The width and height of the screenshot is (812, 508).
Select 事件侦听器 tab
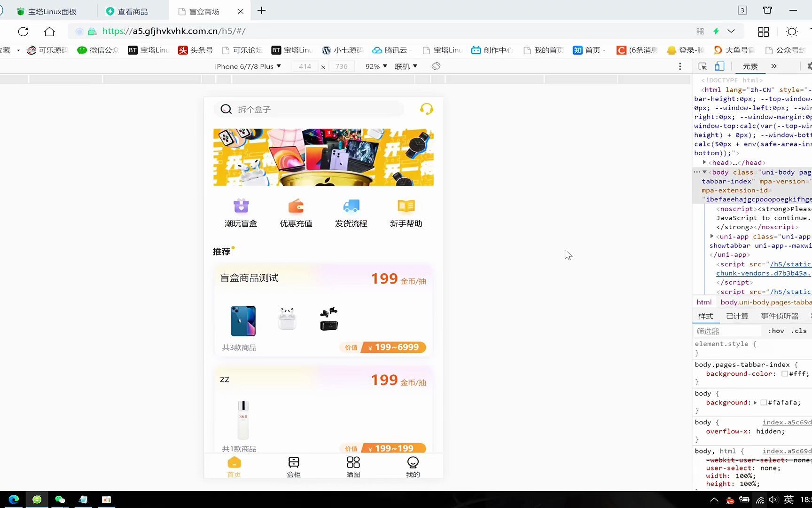[780, 316]
